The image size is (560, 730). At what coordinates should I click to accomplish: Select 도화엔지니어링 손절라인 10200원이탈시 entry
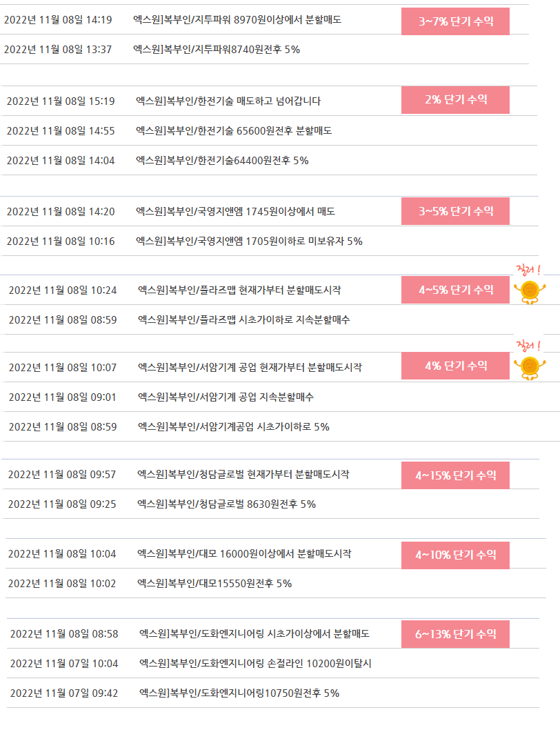click(255, 664)
